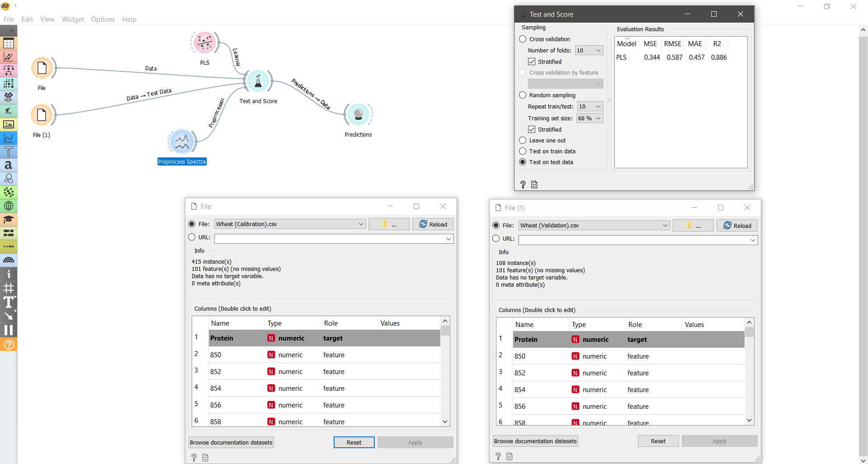Screen dimensions: 868x464
Task: Select the Leave one out option
Action: (522, 140)
